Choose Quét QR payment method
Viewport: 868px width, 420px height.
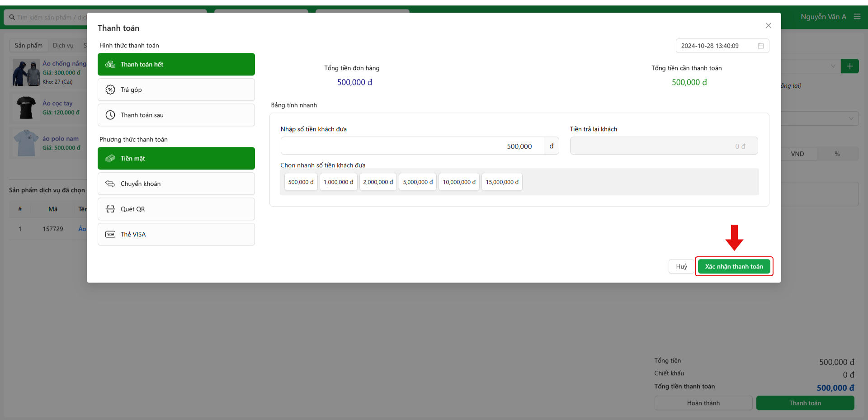point(176,209)
